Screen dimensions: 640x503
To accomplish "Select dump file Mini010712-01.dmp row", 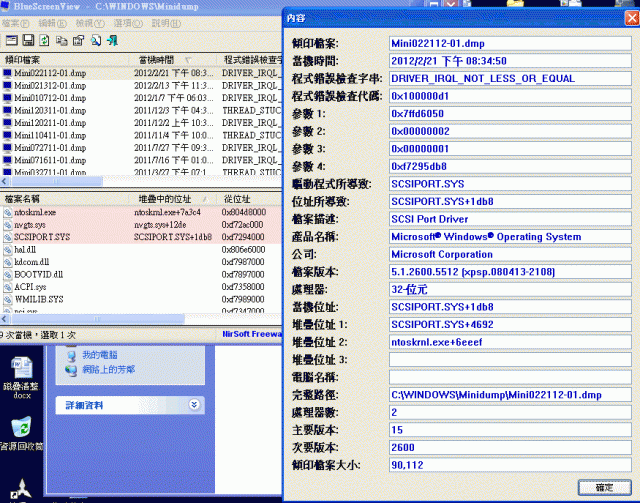I will (141, 98).
